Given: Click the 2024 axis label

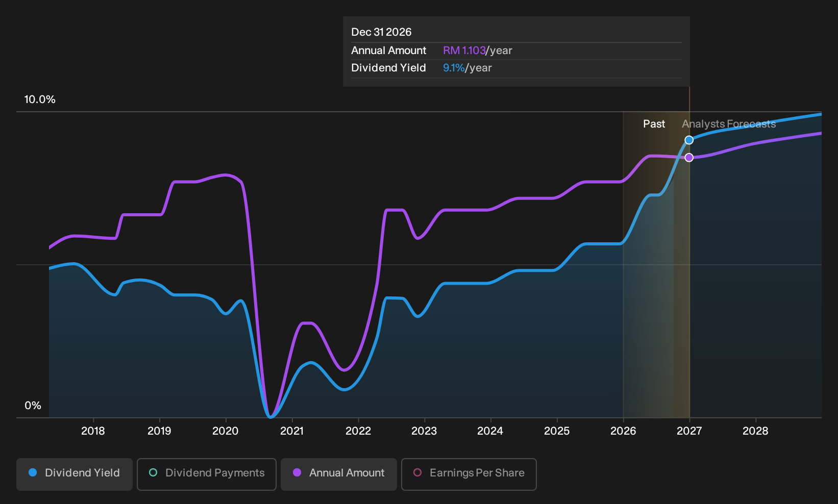Looking at the screenshot, I should [x=490, y=431].
